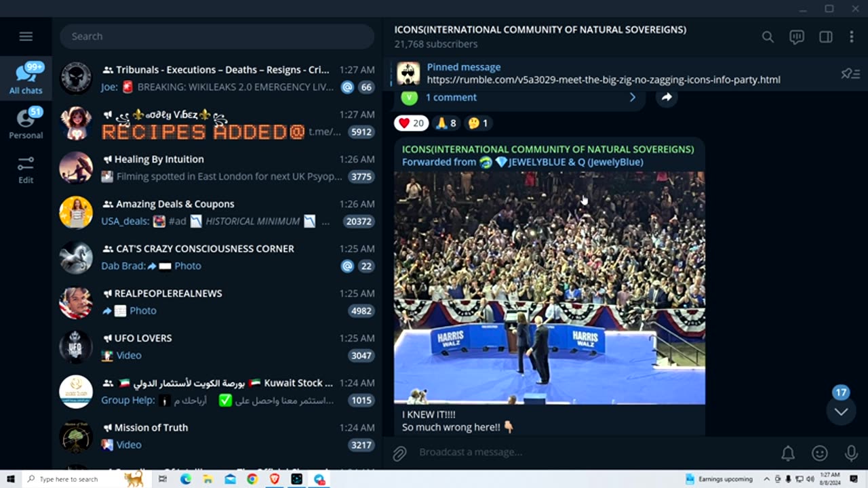Click the 3775 unread badge
The image size is (868, 488).
361,177
